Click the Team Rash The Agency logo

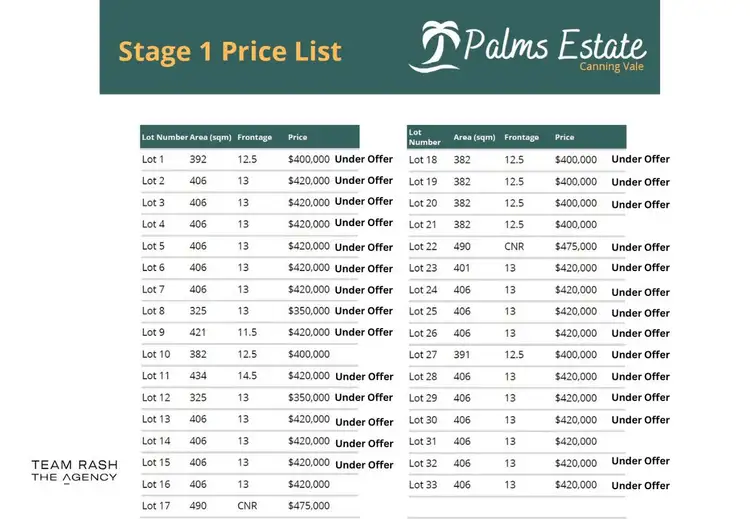(74, 471)
